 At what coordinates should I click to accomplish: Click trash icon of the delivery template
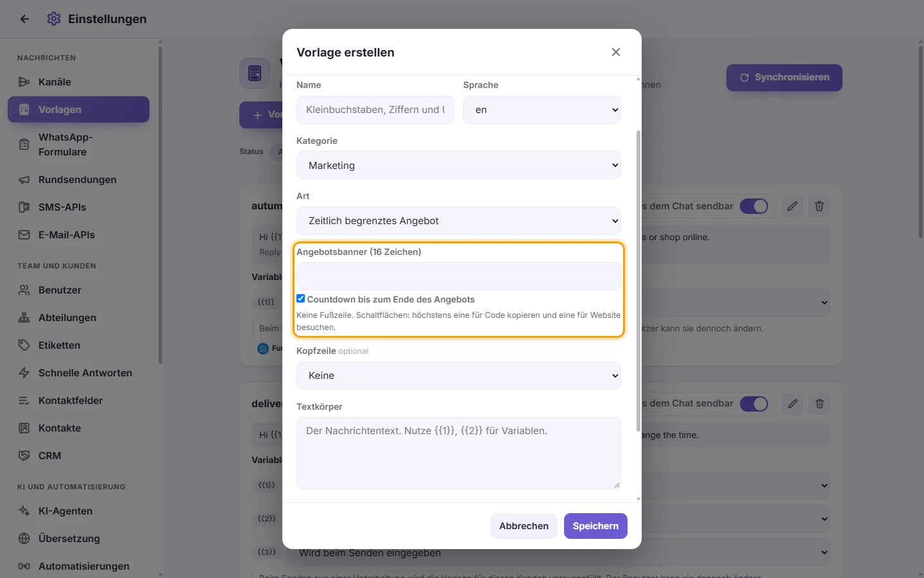click(x=819, y=403)
